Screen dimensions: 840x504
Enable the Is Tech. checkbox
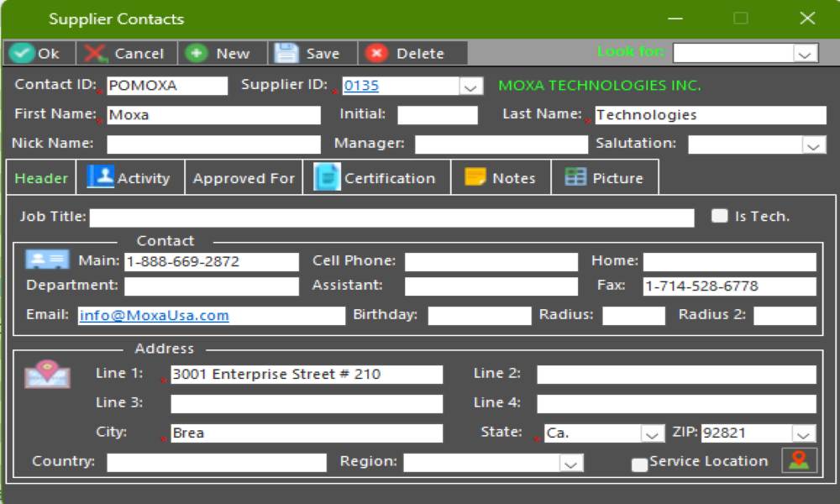(x=719, y=216)
